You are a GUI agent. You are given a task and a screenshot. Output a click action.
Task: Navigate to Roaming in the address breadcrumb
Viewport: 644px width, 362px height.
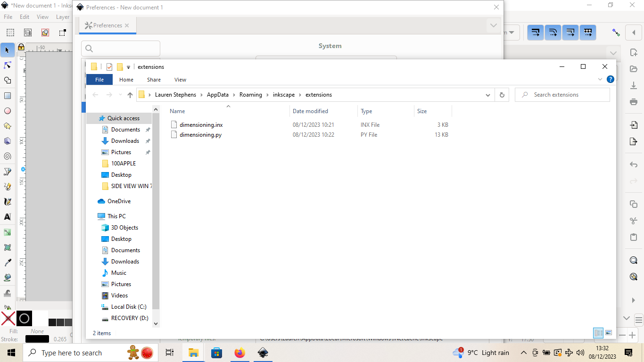click(x=251, y=95)
